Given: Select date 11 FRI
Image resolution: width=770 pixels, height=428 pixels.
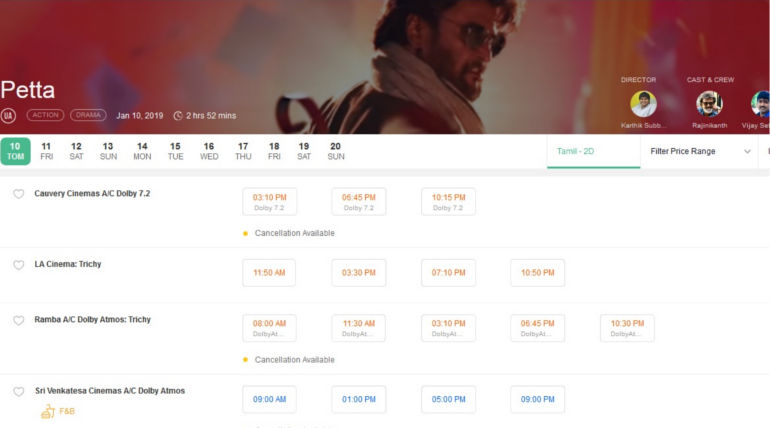Looking at the screenshot, I should pos(46,151).
